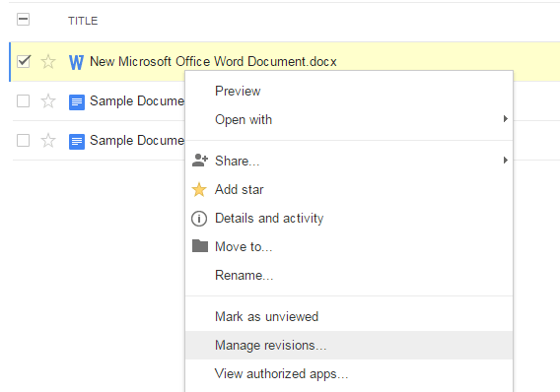Click the Word icon beside New Microsoft Office Word Document.docx

[76, 62]
